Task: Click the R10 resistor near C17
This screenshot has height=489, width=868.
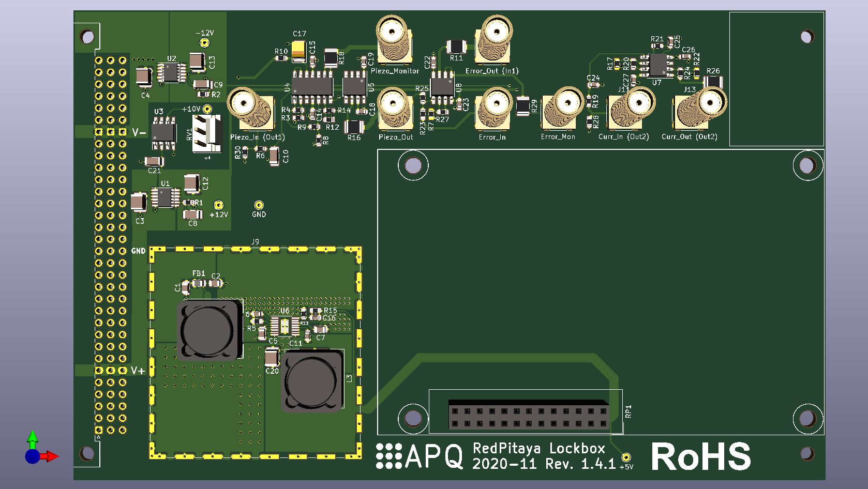Action: [x=281, y=58]
